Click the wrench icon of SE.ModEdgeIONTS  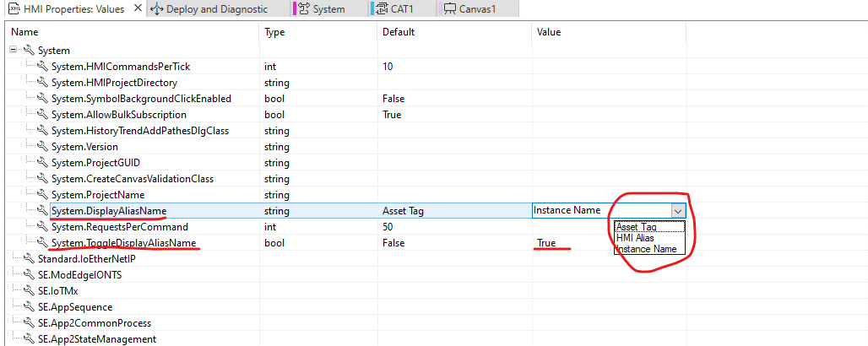[x=29, y=274]
